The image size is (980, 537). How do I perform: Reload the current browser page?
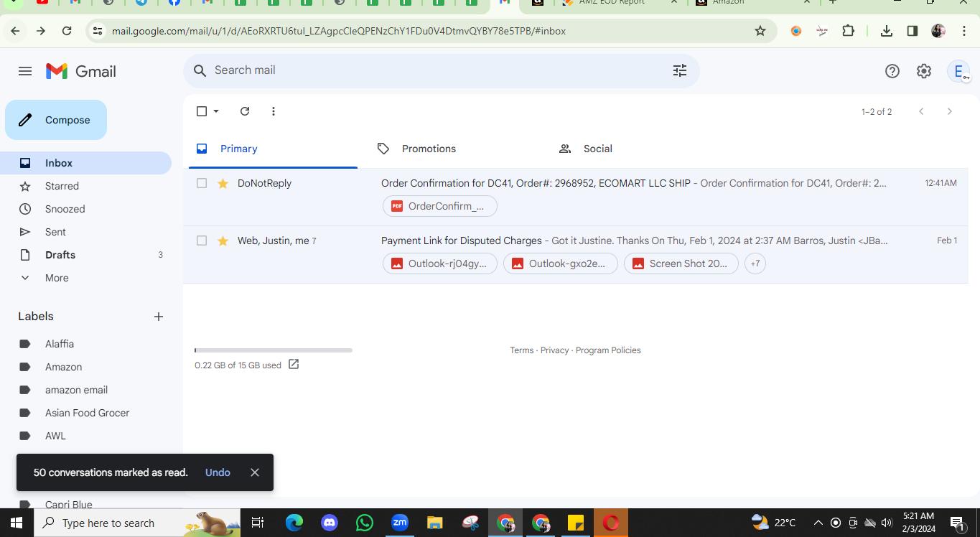67,31
